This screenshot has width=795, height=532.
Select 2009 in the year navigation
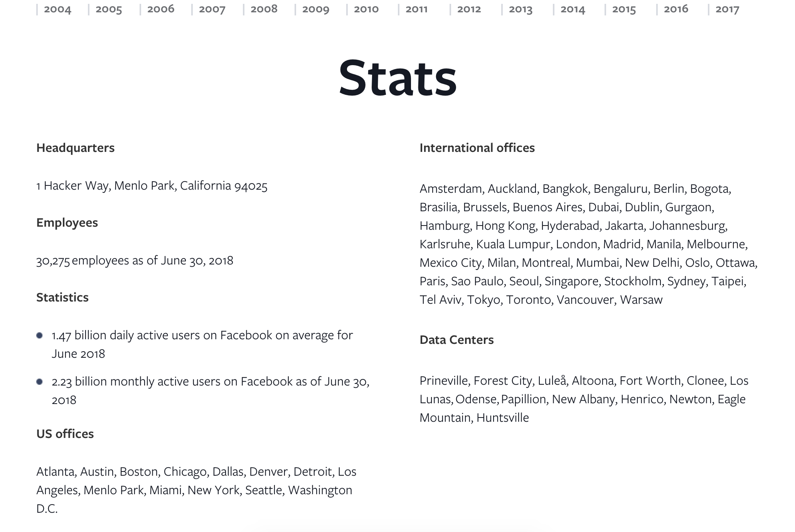pos(316,9)
